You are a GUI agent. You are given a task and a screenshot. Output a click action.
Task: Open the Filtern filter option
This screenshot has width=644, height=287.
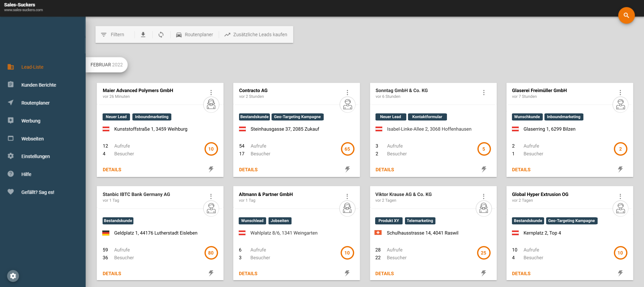[113, 35]
